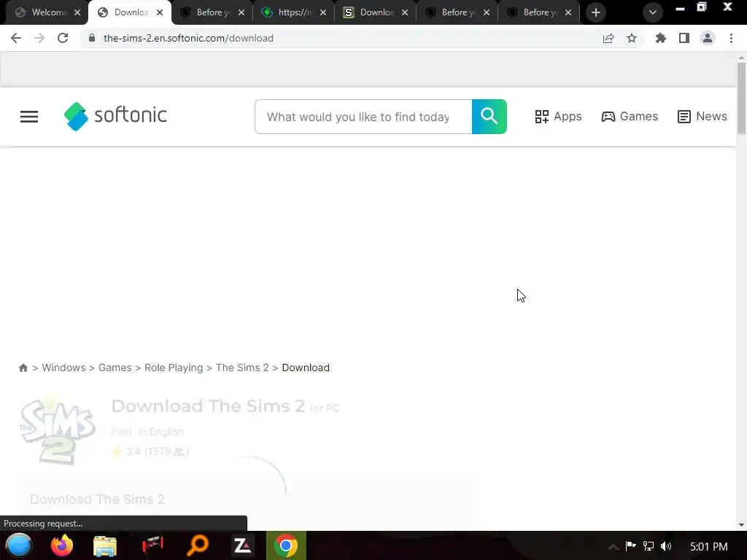Click the 5:01 PM taskbar clock

[709, 546]
